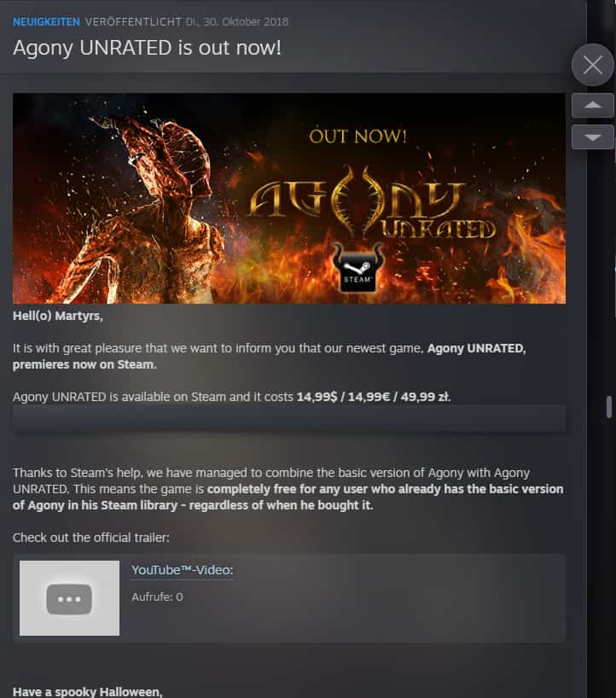Image resolution: width=616 pixels, height=698 pixels.
Task: Click the OUT NOW! text in banner
Action: [x=357, y=137]
